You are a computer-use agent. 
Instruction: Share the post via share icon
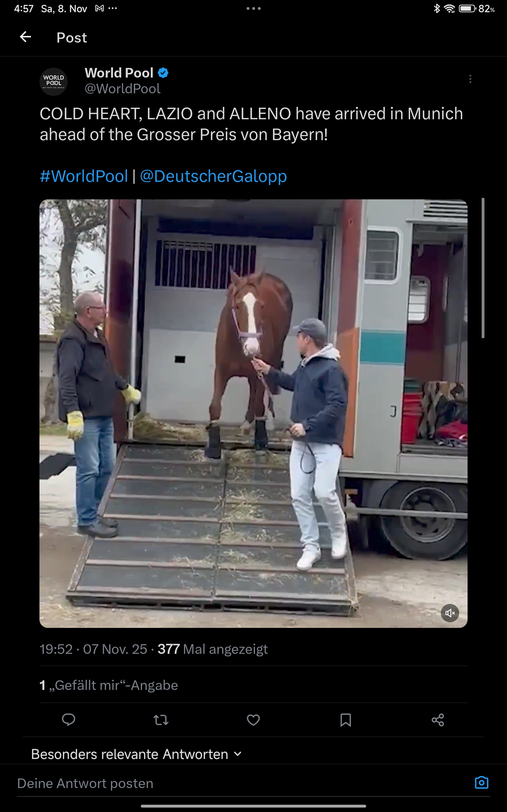pyautogui.click(x=438, y=720)
